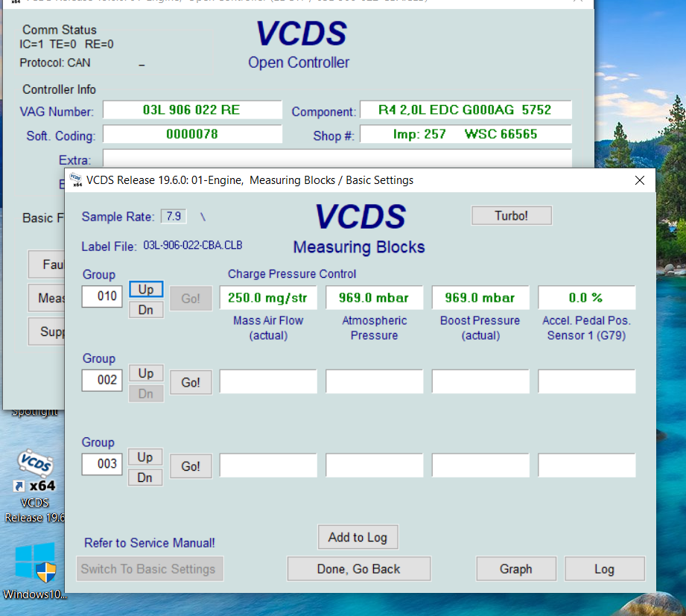Click the partly hidden Sup... button behind

47,331
